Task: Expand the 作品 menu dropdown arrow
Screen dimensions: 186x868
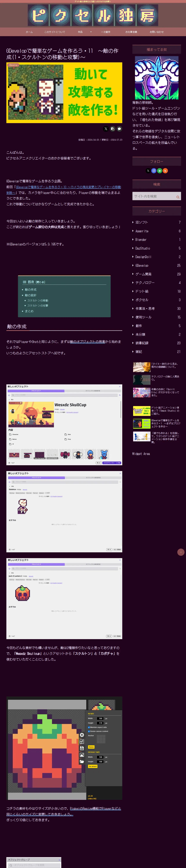Action: pyautogui.click(x=91, y=32)
